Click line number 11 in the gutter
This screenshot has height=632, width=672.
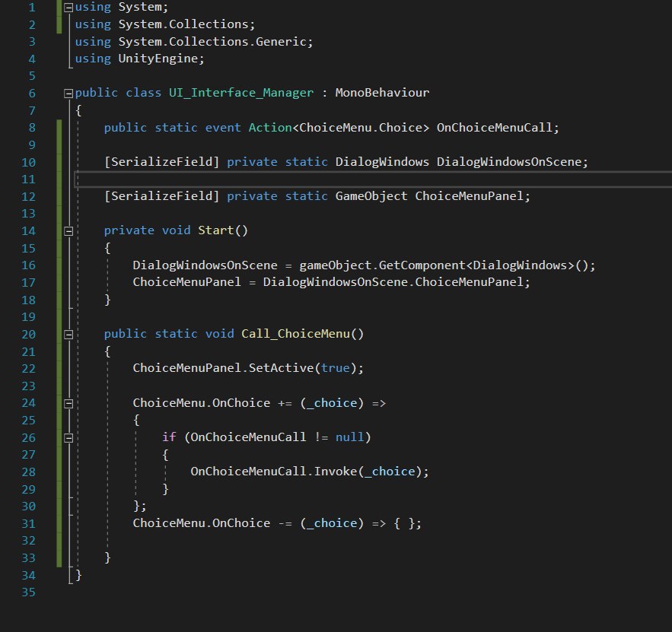pos(28,179)
